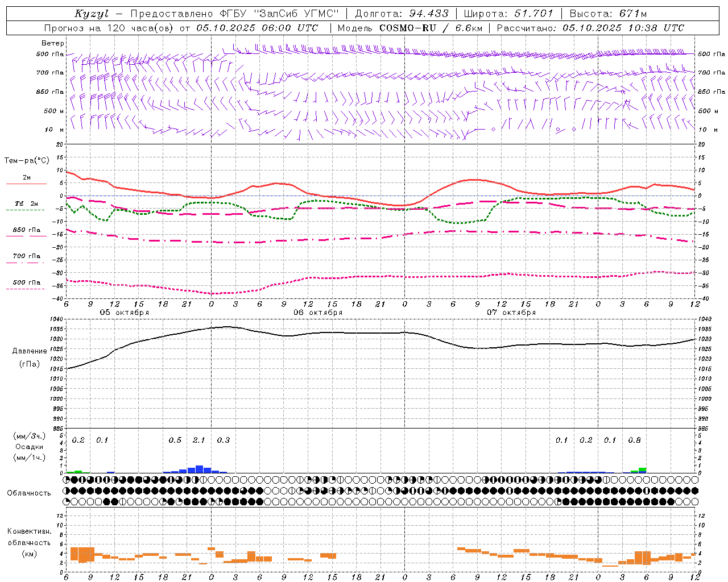
Task: Click the "Осадки" precipitation label
Action: [30, 447]
